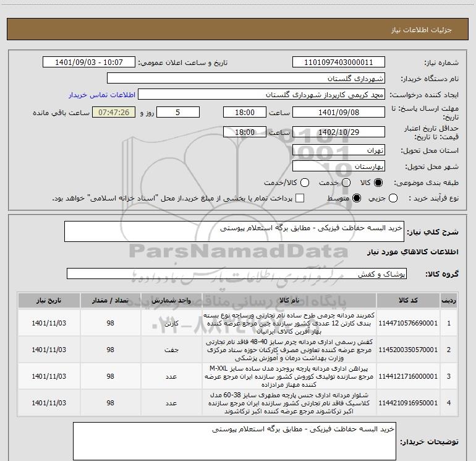Click the remaining time field 07:47:26

tap(114, 112)
